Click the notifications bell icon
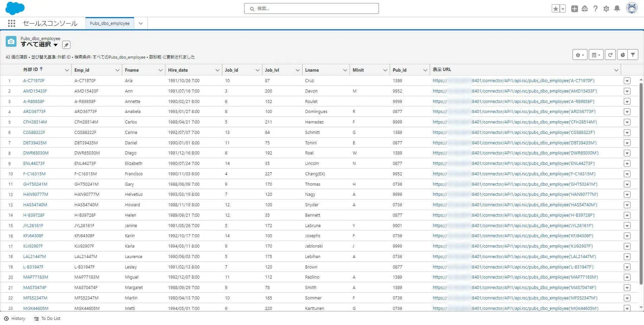 click(617, 9)
